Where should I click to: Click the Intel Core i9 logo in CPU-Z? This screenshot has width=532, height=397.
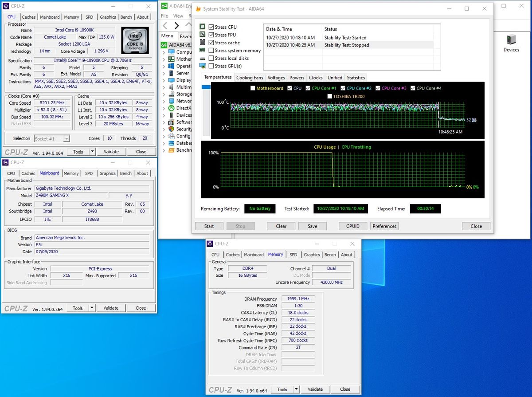(135, 41)
